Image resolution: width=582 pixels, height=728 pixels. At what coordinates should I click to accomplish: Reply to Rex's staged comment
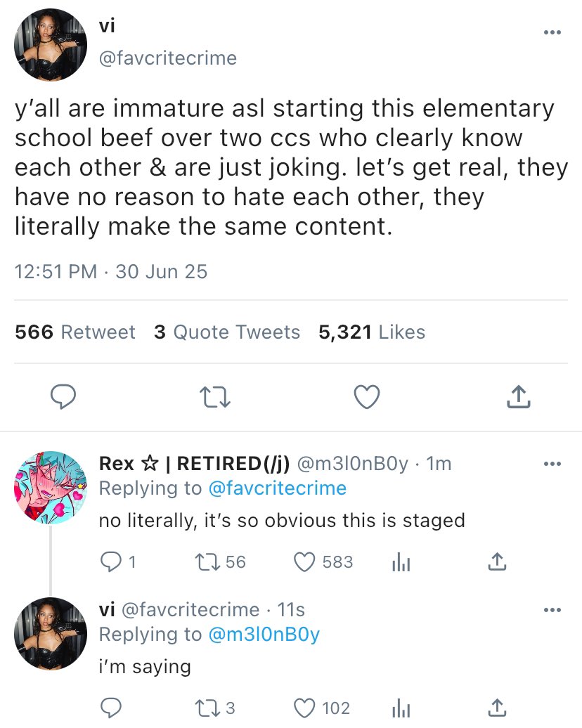(x=110, y=561)
